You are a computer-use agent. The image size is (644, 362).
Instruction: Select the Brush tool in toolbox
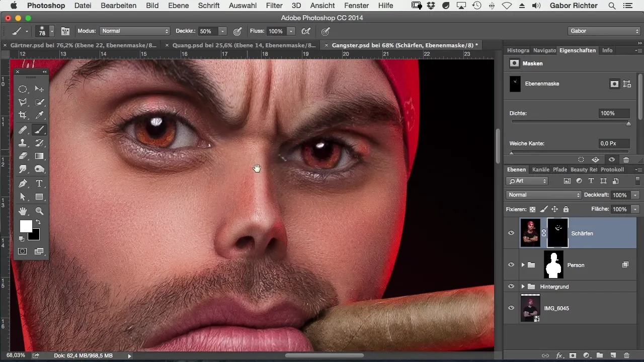39,130
